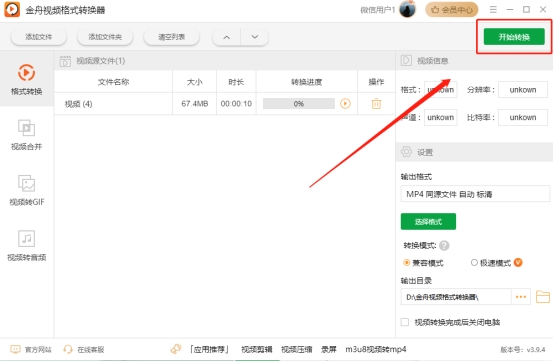
Task: Select 兼容模式 compatibility mode radio
Action: pyautogui.click(x=406, y=262)
